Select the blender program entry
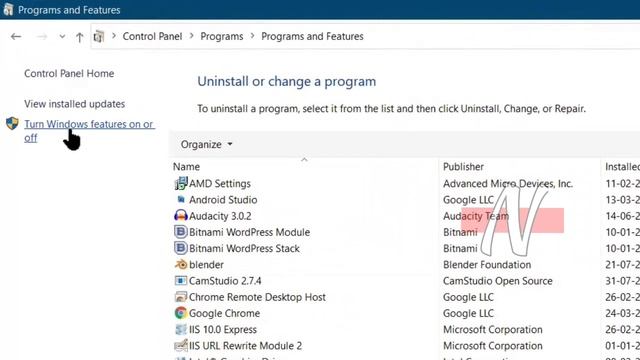This screenshot has height=360, width=640. pos(206,264)
